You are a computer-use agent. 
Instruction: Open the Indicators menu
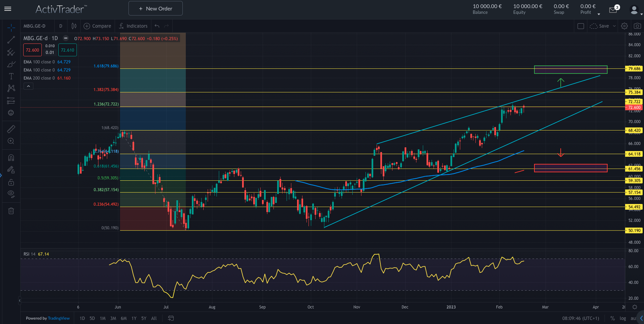tap(133, 26)
